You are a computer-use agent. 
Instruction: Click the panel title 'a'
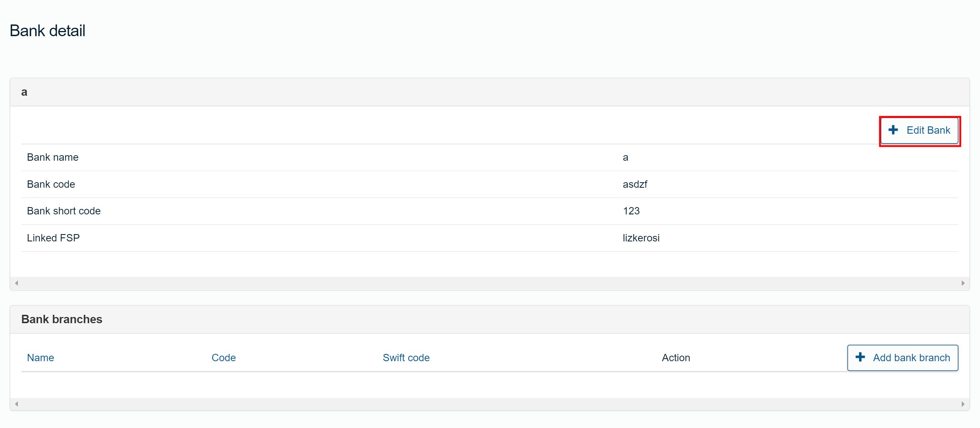[x=24, y=92]
